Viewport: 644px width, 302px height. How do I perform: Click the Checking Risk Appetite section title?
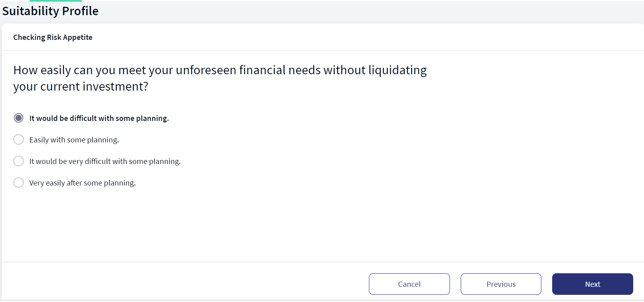(53, 37)
